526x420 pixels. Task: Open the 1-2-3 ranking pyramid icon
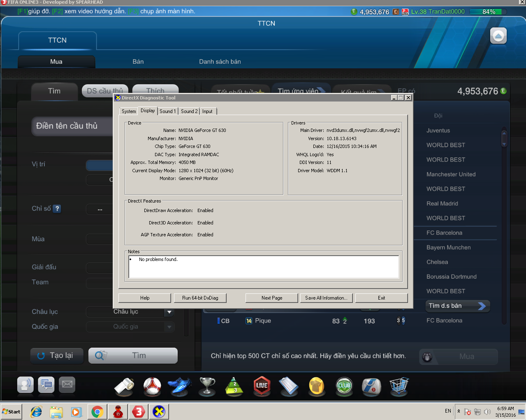[x=234, y=386]
